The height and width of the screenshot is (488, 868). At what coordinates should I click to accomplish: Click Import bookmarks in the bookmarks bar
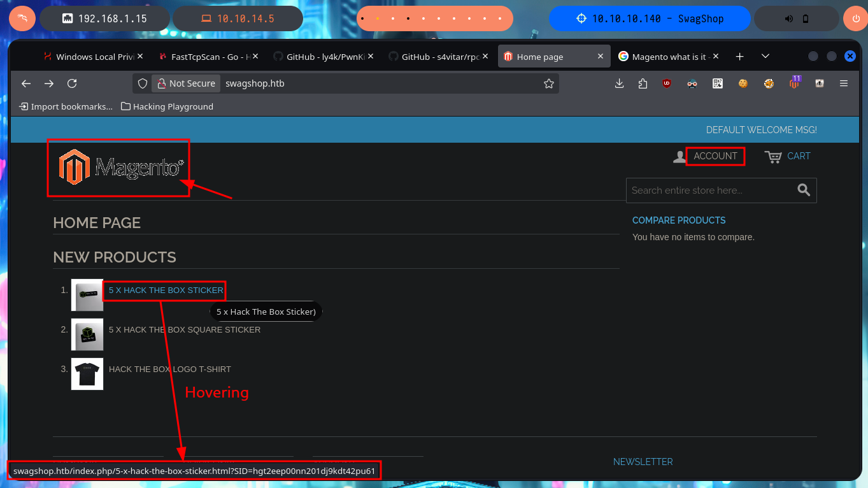pyautogui.click(x=66, y=106)
